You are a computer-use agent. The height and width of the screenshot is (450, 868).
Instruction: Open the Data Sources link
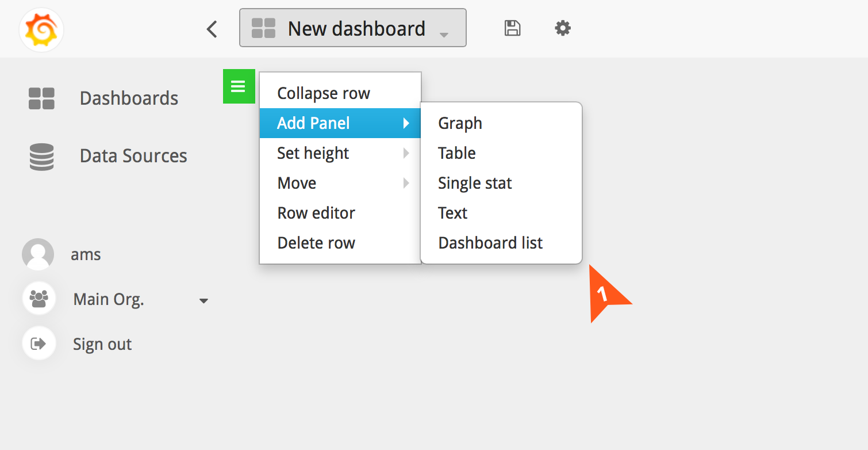click(133, 156)
